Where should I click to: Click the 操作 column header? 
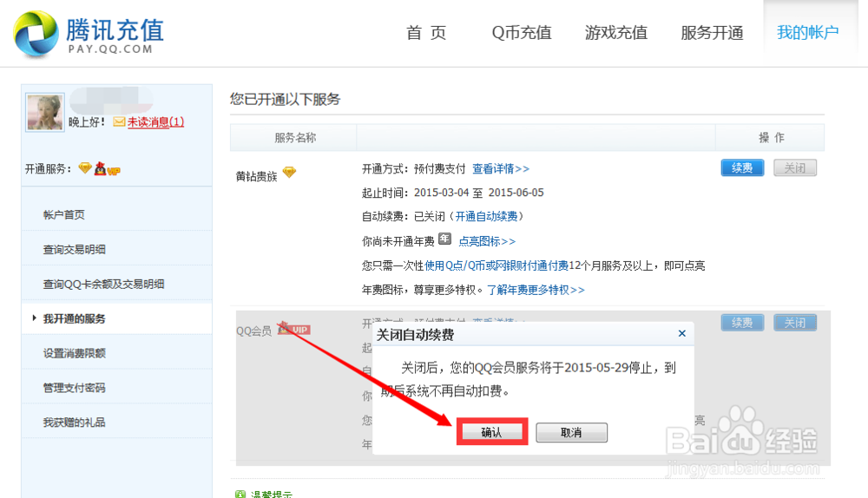pos(771,138)
